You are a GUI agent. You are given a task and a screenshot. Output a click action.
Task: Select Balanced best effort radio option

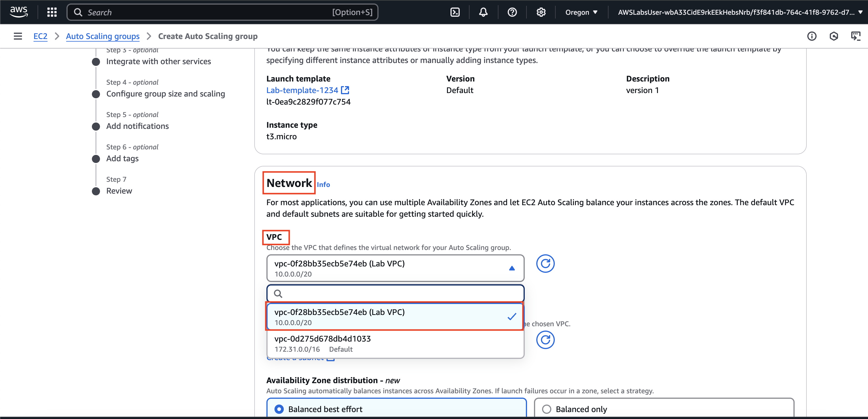click(x=279, y=409)
